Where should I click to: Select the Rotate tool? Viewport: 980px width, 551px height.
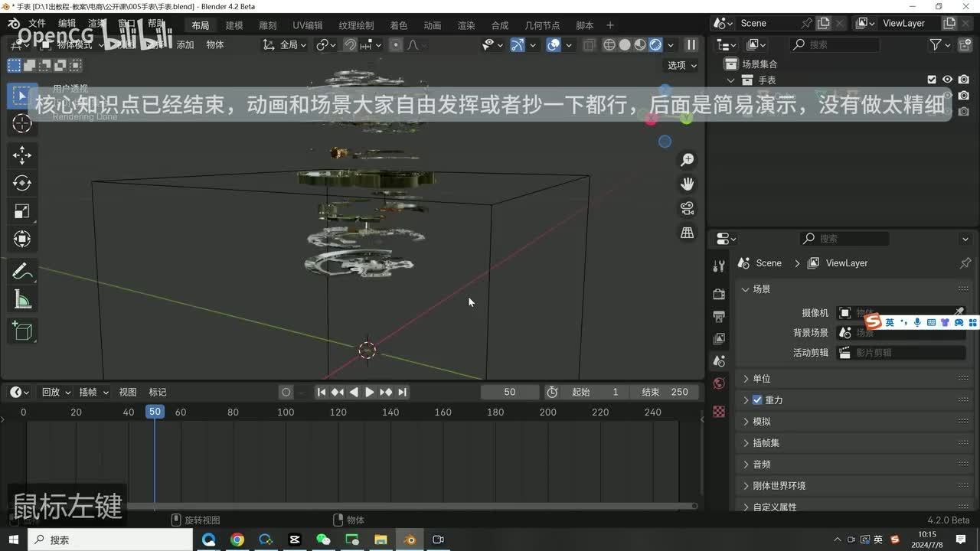tap(22, 183)
